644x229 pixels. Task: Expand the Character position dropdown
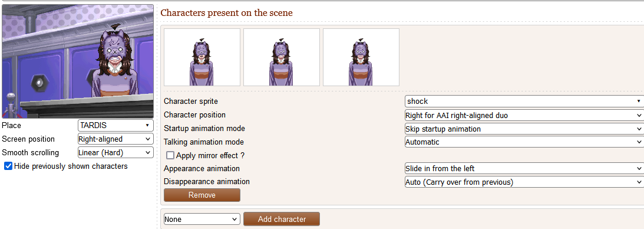point(524,115)
